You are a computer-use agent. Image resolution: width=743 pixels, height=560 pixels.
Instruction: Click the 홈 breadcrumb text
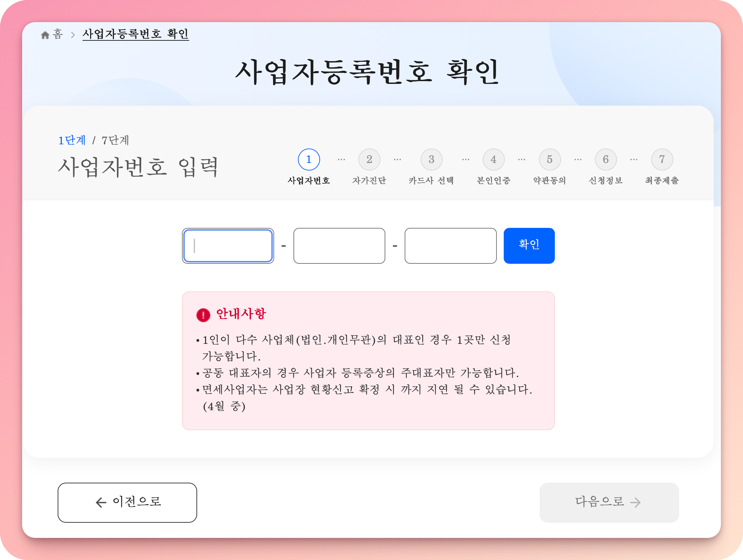(58, 34)
